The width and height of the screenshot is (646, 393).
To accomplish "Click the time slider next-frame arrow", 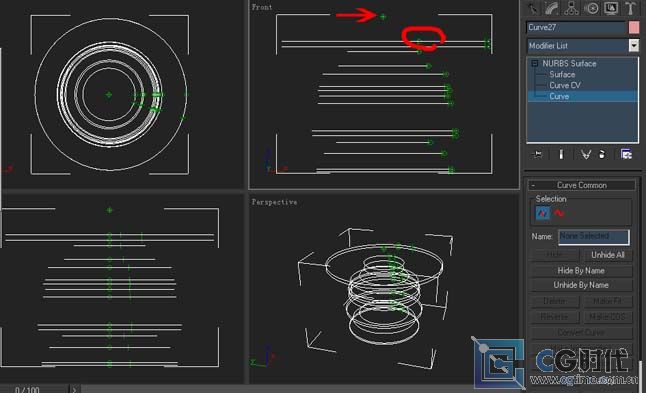I will [x=75, y=389].
